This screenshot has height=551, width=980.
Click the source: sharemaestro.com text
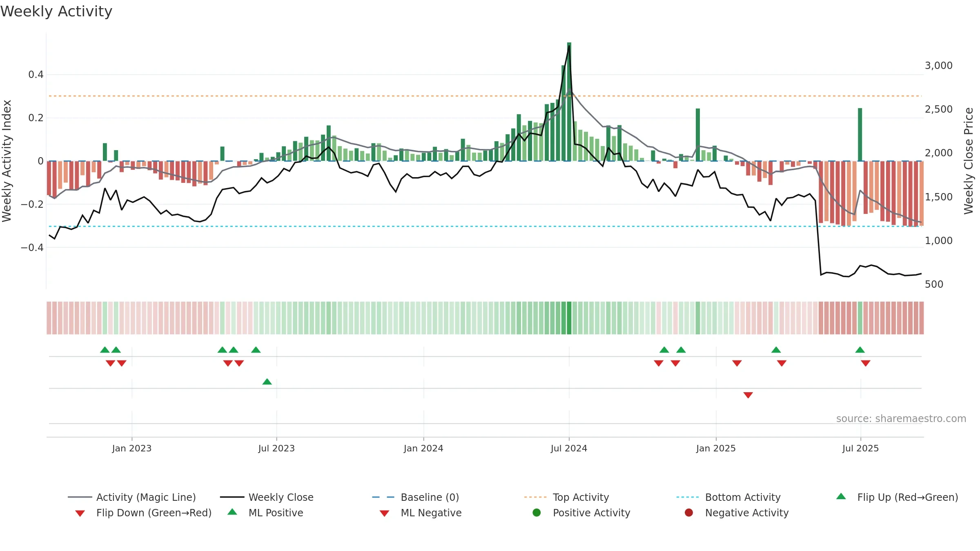click(901, 419)
